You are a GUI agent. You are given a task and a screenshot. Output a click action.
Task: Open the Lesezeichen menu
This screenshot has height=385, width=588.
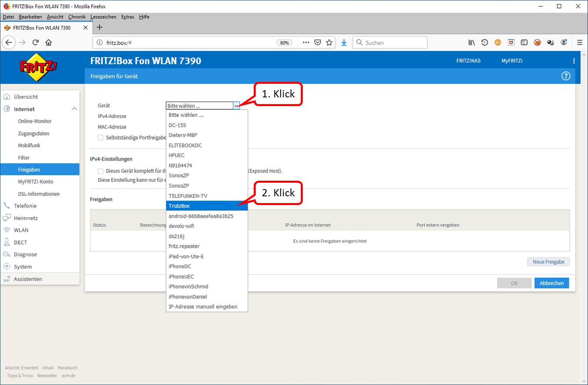click(x=103, y=17)
